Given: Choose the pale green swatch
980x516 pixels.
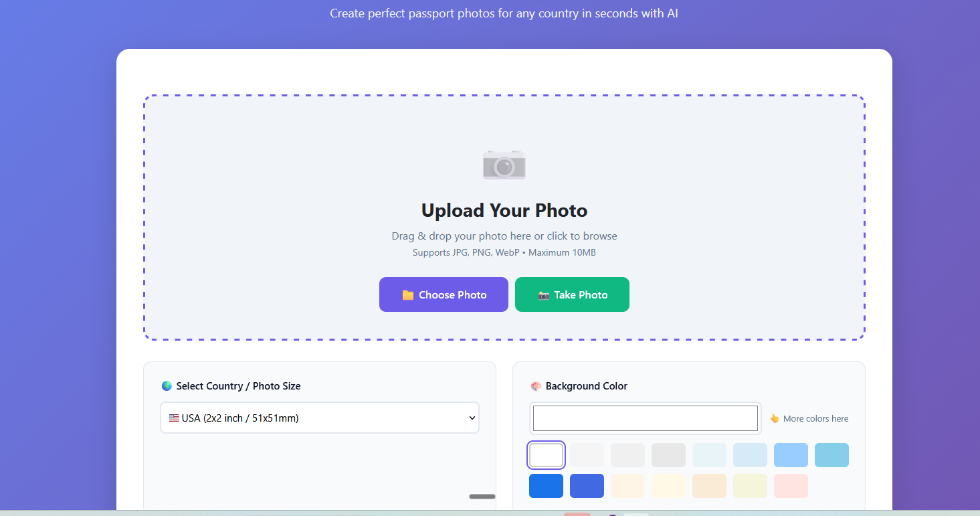Looking at the screenshot, I should pyautogui.click(x=750, y=486).
